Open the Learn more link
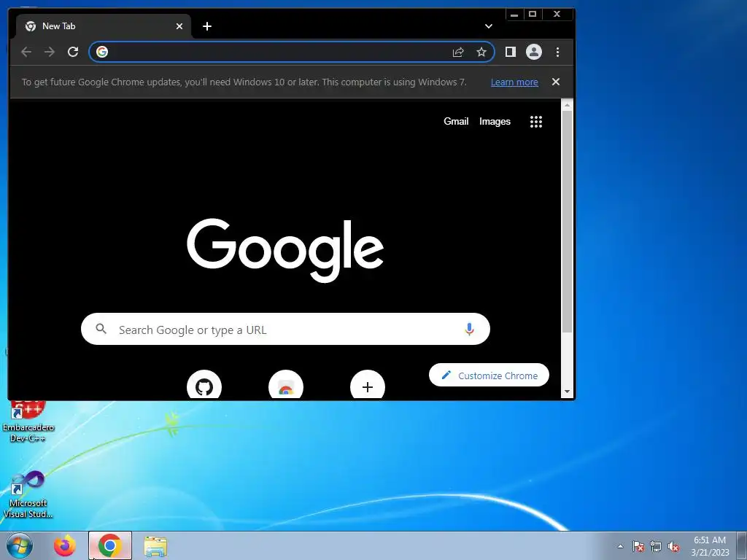The image size is (747, 560). tap(514, 82)
